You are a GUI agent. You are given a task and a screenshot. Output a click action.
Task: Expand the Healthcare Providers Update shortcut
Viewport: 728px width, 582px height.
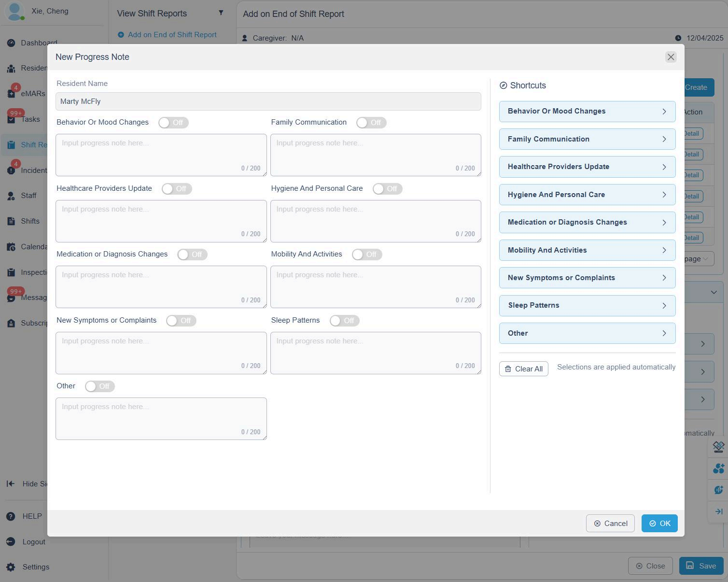coord(587,167)
